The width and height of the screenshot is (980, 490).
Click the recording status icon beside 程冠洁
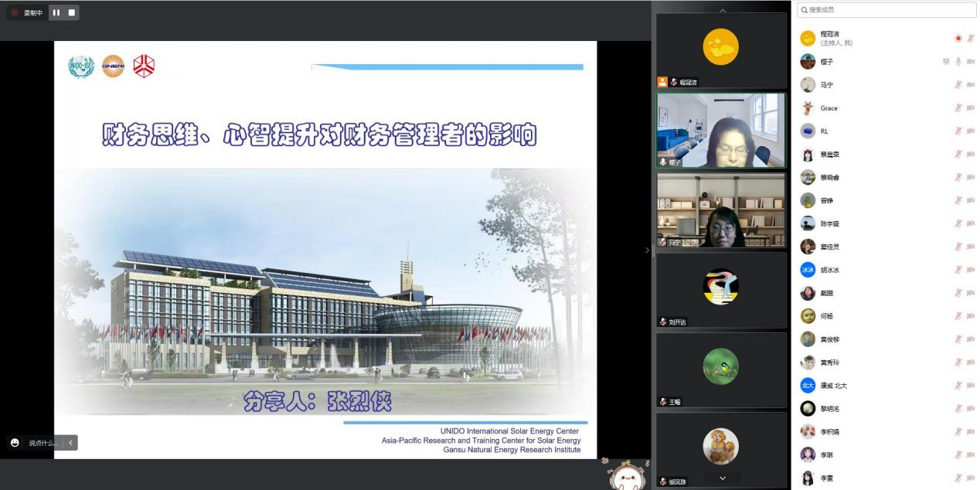tap(958, 38)
